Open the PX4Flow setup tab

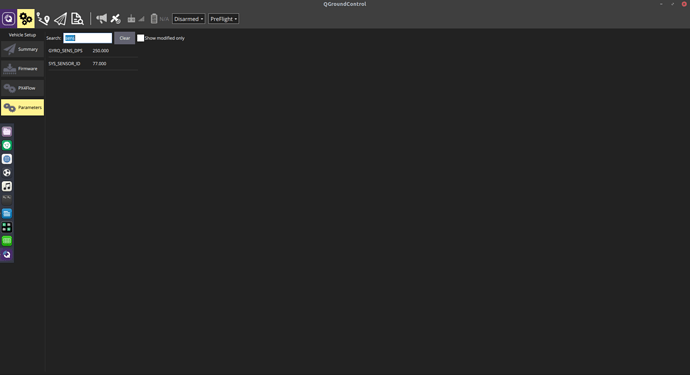point(22,88)
